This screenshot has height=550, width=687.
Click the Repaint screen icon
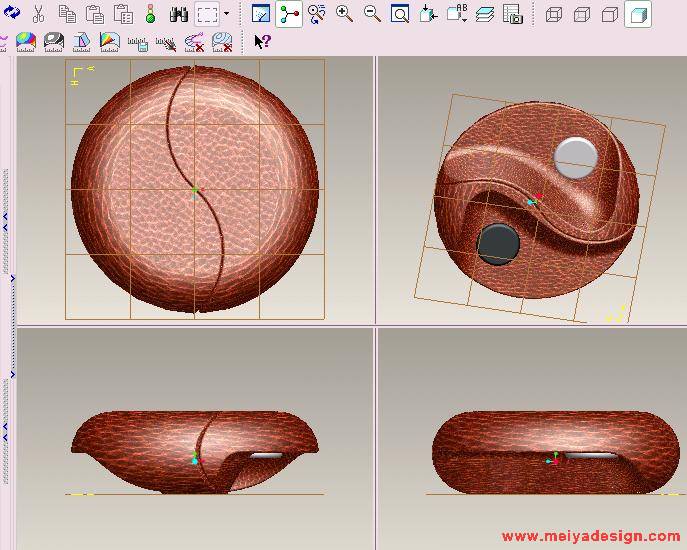click(261, 14)
